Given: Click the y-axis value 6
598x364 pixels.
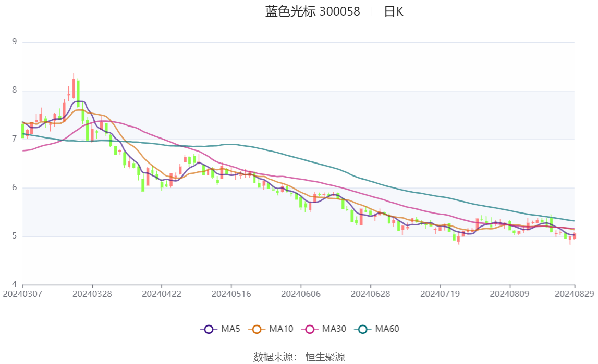Looking at the screenshot, I should point(15,187).
